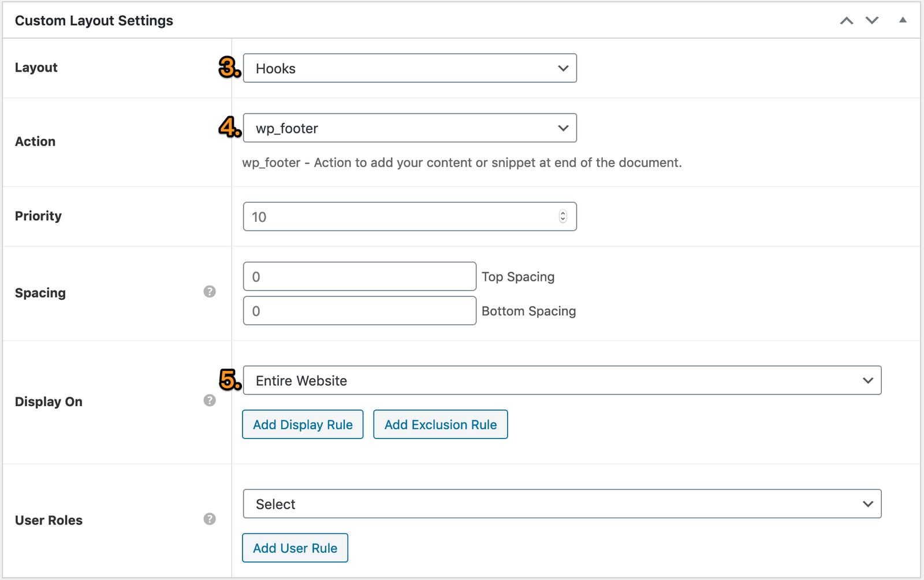This screenshot has height=580, width=924.
Task: Open the Spacing help tooltip
Action: point(208,292)
